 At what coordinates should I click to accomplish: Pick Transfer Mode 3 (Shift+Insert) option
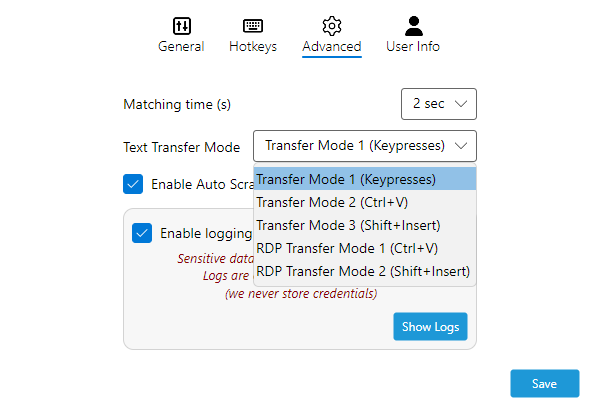pyautogui.click(x=348, y=225)
